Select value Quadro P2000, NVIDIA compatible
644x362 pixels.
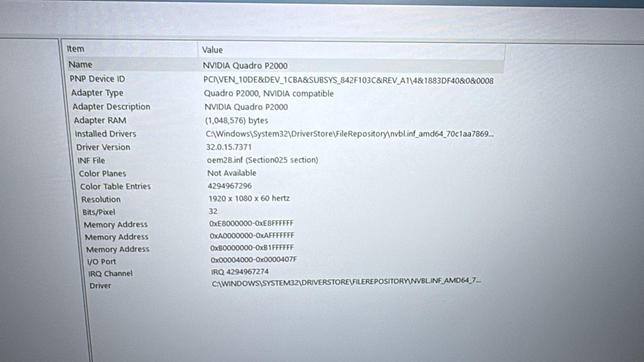point(269,94)
